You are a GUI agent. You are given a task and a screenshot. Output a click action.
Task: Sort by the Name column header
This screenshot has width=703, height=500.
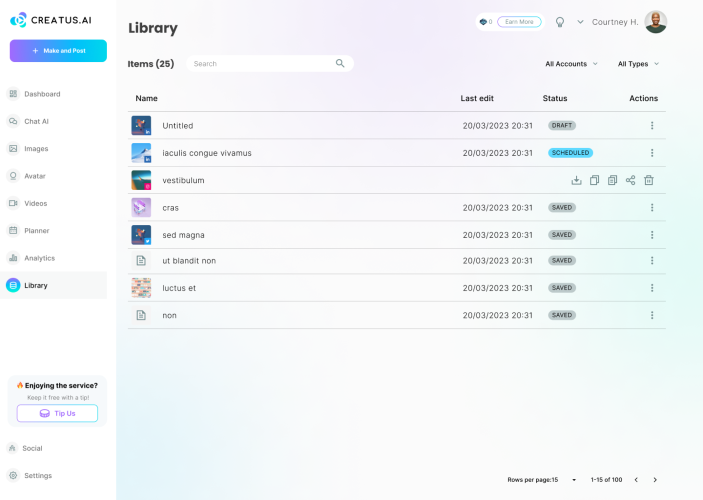coord(147,98)
